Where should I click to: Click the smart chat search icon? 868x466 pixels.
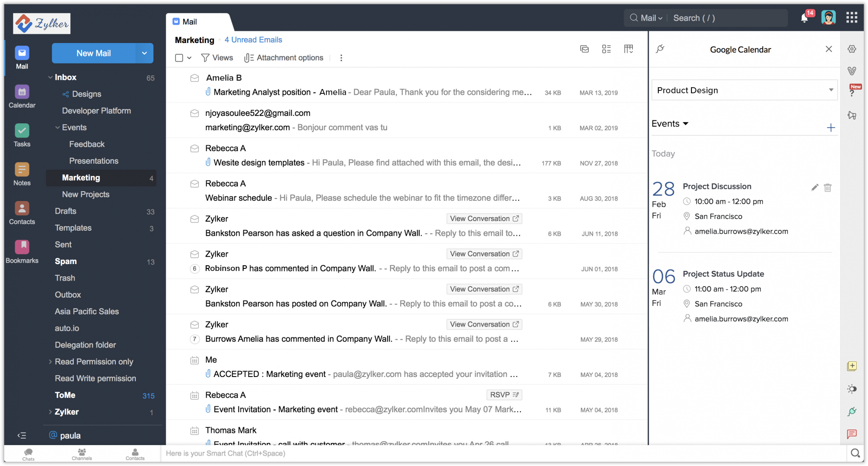[855, 453]
